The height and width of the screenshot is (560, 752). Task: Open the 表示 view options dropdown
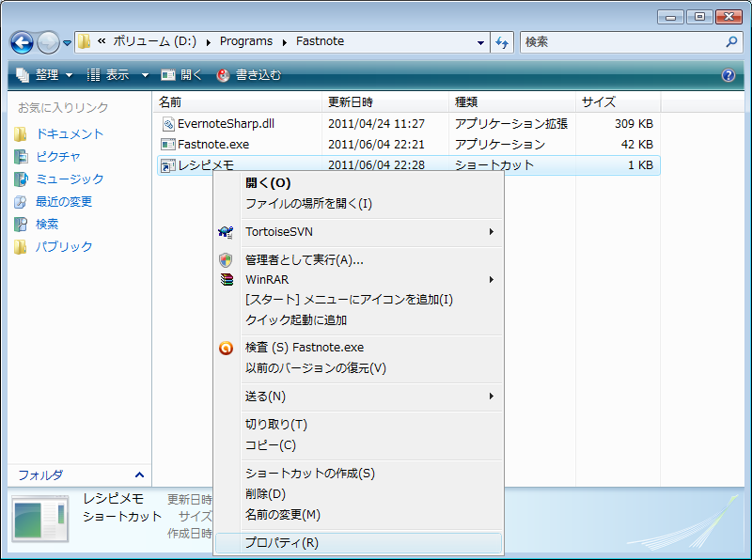(x=118, y=75)
